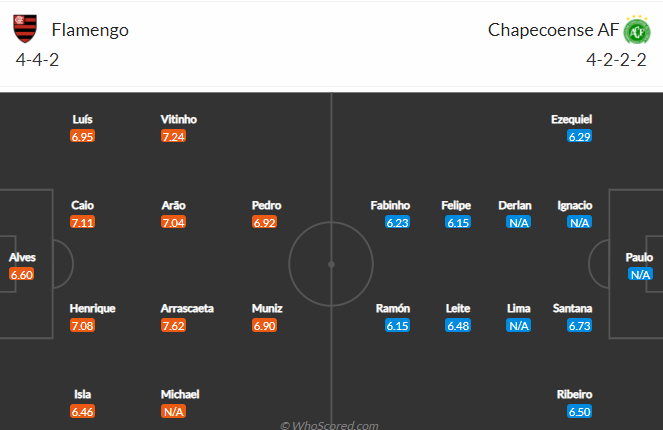Image resolution: width=663 pixels, height=430 pixels.
Task: Open the Flamengo team name link
Action: point(90,30)
